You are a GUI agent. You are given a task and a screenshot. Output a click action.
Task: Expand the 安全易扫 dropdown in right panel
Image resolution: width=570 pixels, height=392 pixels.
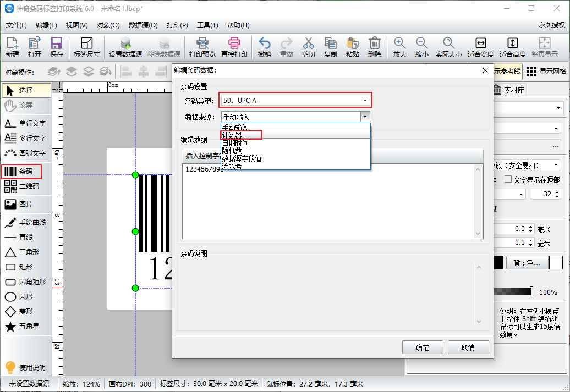pyautogui.click(x=556, y=165)
